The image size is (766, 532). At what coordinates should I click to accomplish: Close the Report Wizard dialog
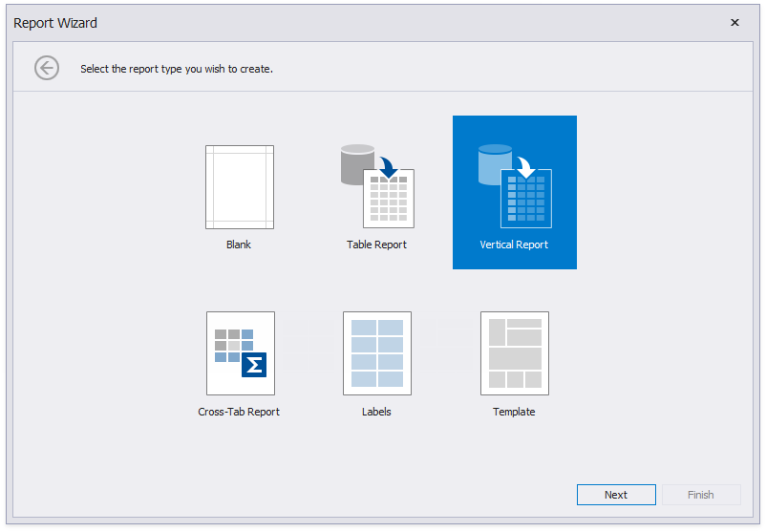734,23
